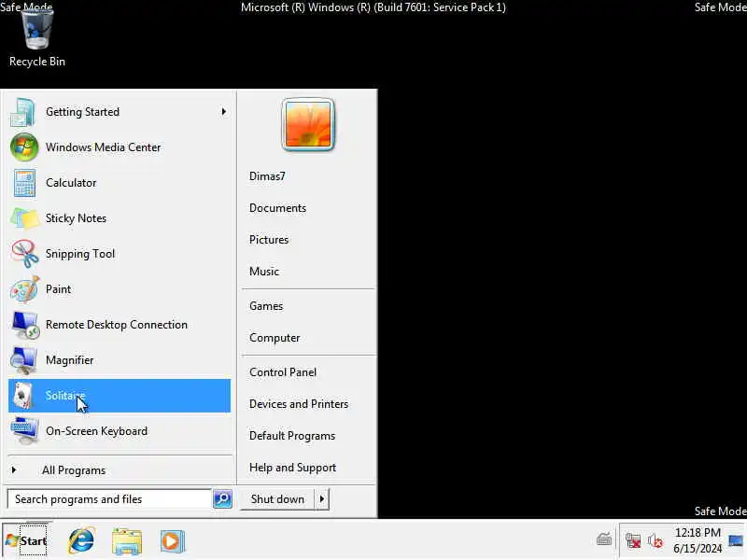Viewport: 747px width, 560px height.
Task: Launch Internet Explorer from the taskbar
Action: [81, 540]
